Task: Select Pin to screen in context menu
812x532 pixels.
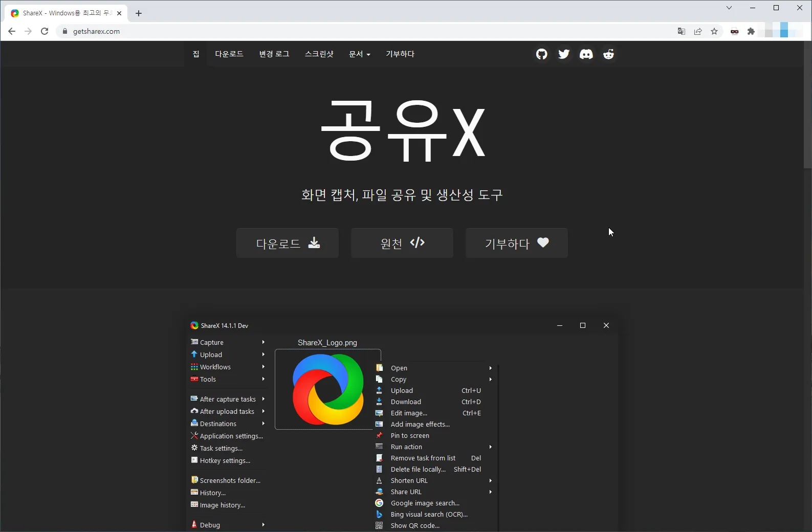Action: [x=434, y=435]
